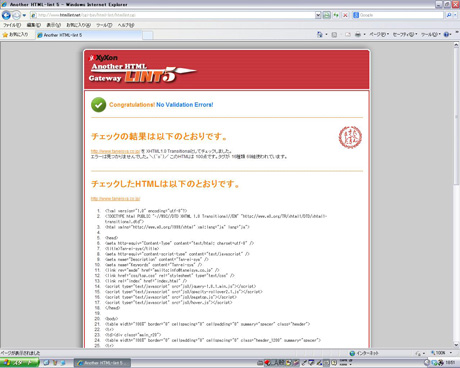Screen dimensions: 460x368
Task: Click the Windows Start (スタート) button
Action: (19, 363)
